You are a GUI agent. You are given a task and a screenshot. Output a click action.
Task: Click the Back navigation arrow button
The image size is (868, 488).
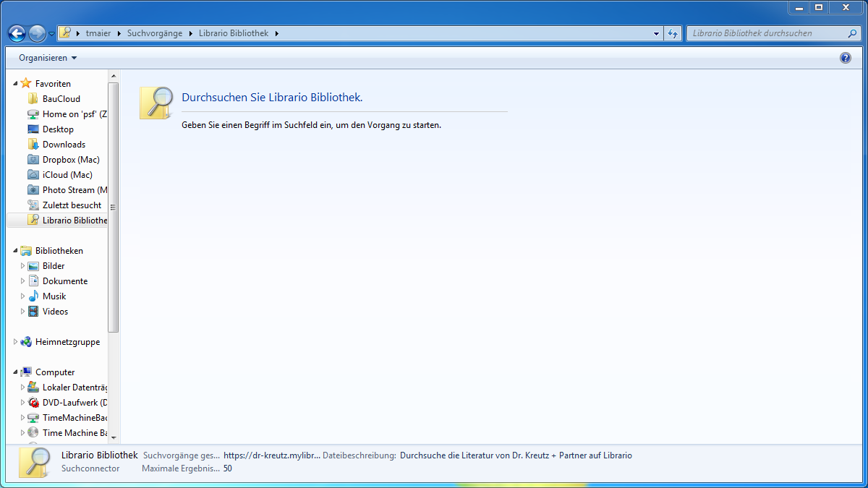[x=17, y=33]
